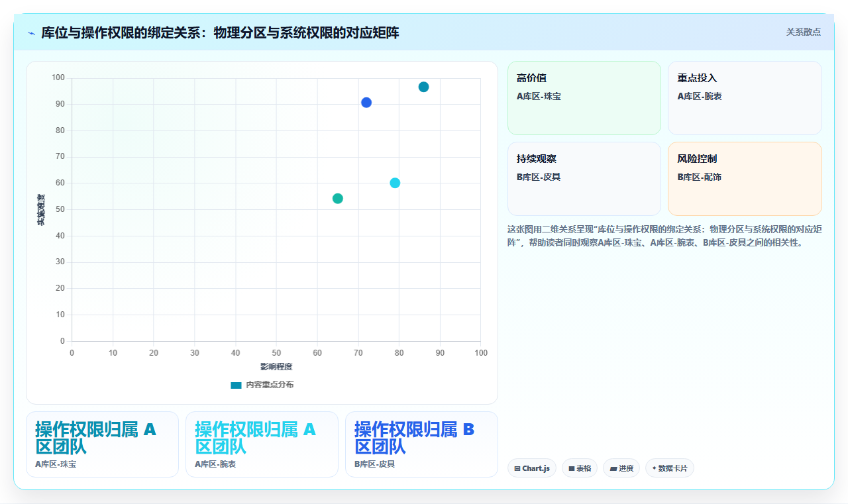The width and height of the screenshot is (848, 504).
Task: Click the lightning icon beside the title
Action: tap(31, 33)
